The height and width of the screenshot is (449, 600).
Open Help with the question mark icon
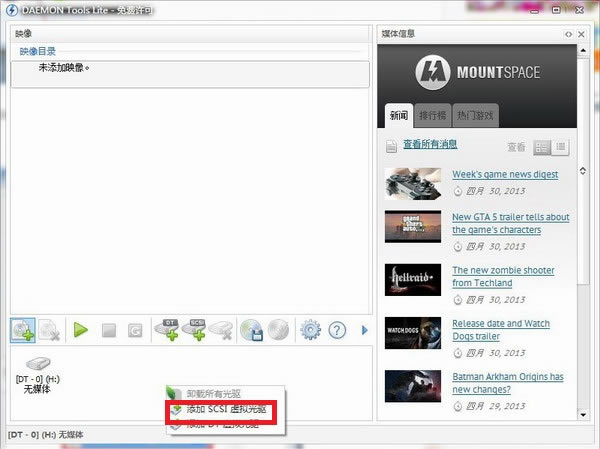point(337,329)
